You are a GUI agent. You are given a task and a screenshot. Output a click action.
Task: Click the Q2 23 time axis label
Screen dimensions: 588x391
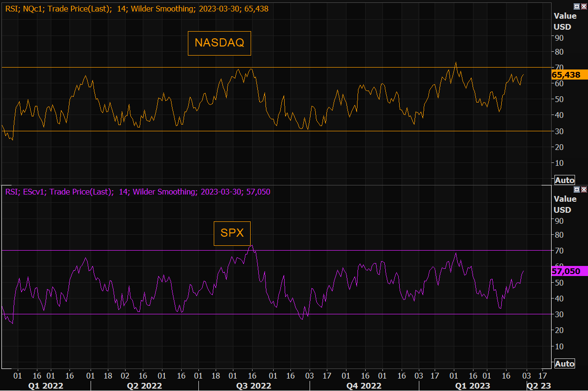tap(539, 385)
